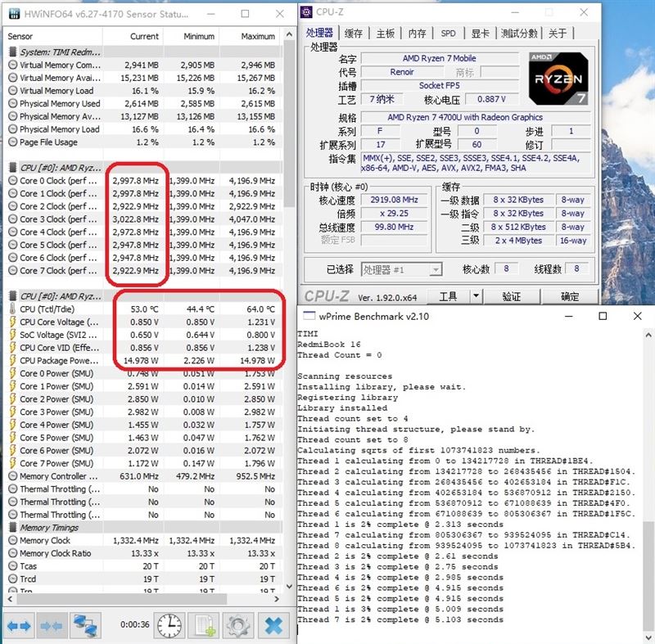Image resolution: width=655 pixels, height=644 pixels.
Task: Click the Maximum column header in HWiNFO
Action: (251, 36)
